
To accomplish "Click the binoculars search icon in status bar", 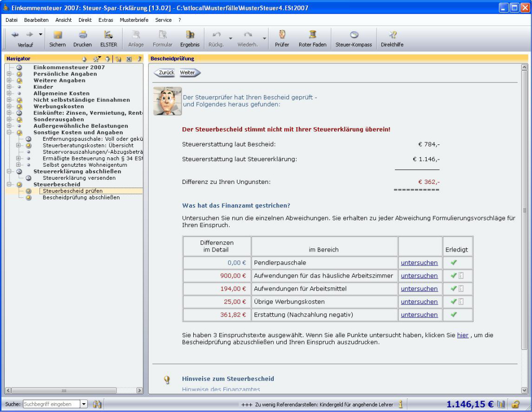I will point(97,404).
